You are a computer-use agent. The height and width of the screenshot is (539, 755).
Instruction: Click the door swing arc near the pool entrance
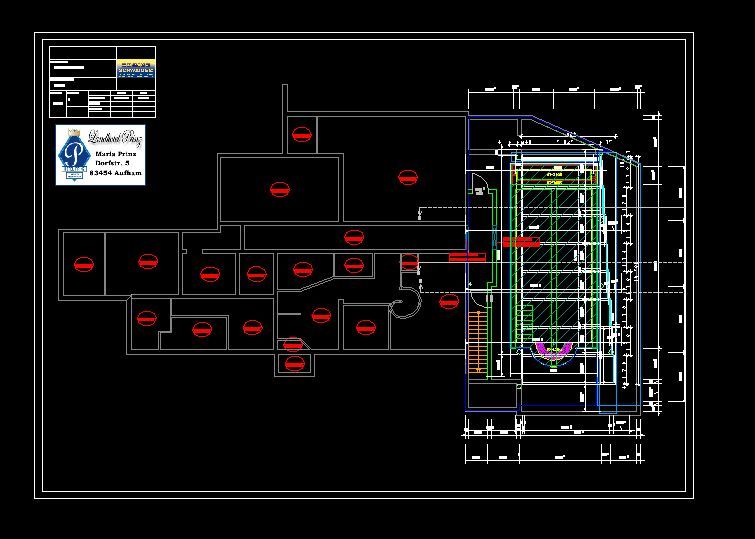pos(479,188)
